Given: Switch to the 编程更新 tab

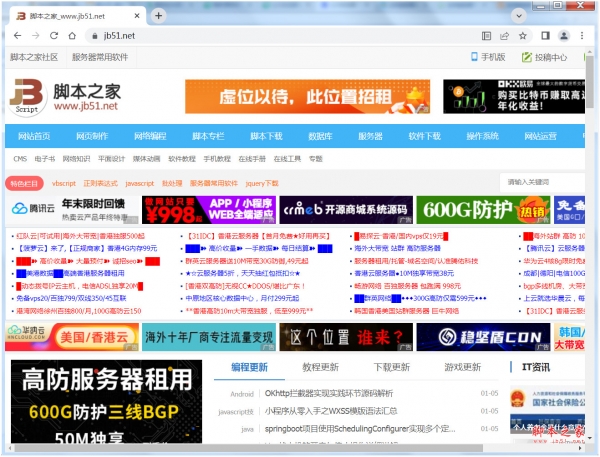Looking at the screenshot, I should pyautogui.click(x=249, y=367).
